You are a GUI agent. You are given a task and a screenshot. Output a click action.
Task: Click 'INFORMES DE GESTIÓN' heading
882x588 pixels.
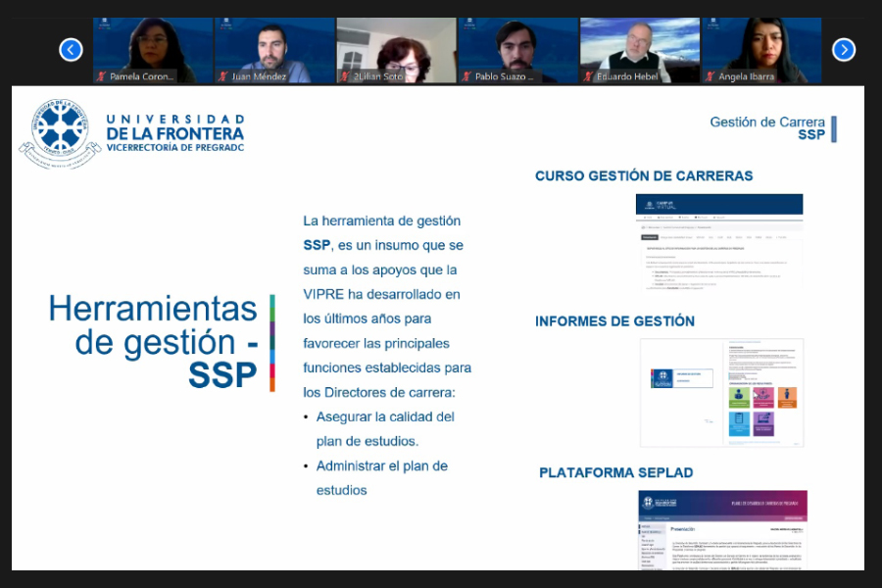point(614,321)
